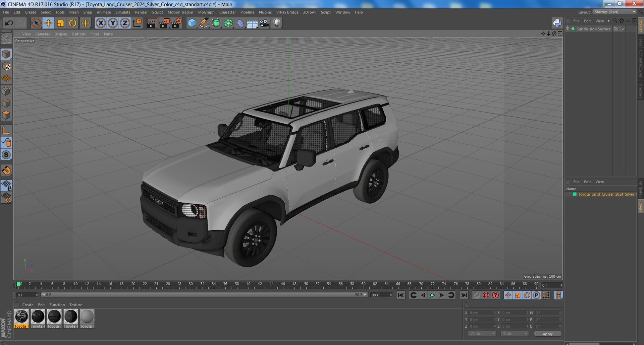This screenshot has width=644, height=345.
Task: Go to end of animation
Action: 464,295
